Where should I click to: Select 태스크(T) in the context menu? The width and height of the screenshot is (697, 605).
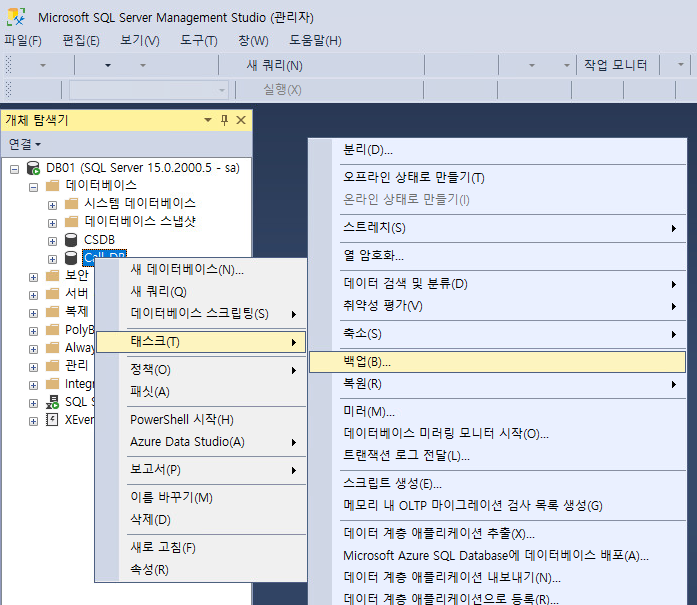click(x=201, y=342)
